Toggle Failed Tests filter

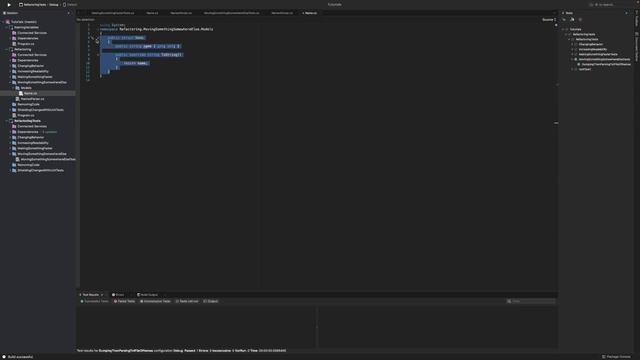click(x=124, y=301)
